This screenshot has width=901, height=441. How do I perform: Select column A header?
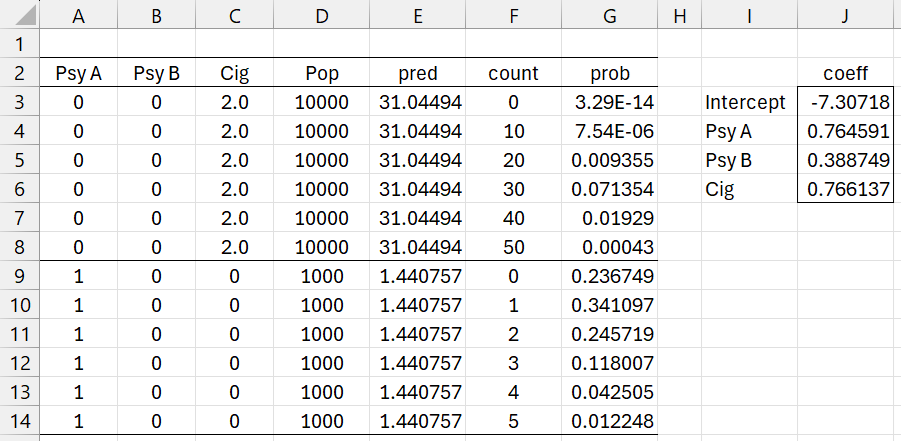pyautogui.click(x=78, y=16)
